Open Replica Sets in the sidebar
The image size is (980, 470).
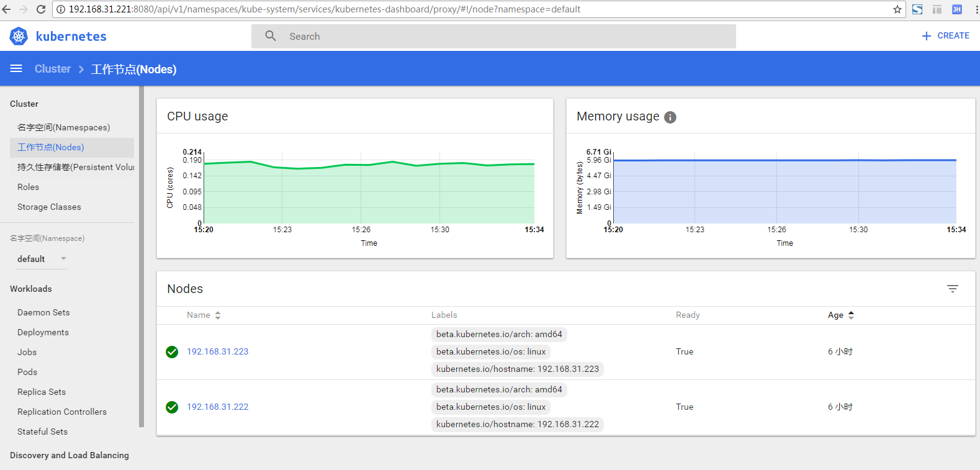[x=42, y=392]
